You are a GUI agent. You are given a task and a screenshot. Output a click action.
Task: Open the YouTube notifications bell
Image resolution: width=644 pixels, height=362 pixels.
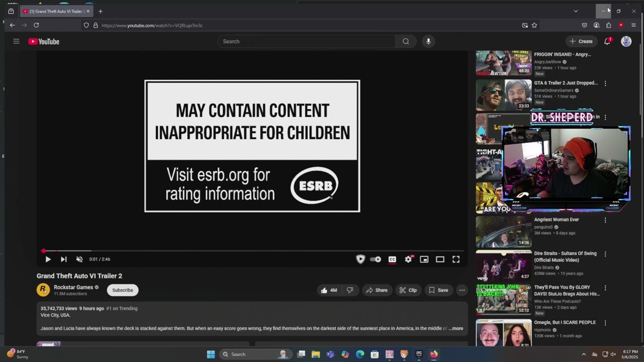607,41
